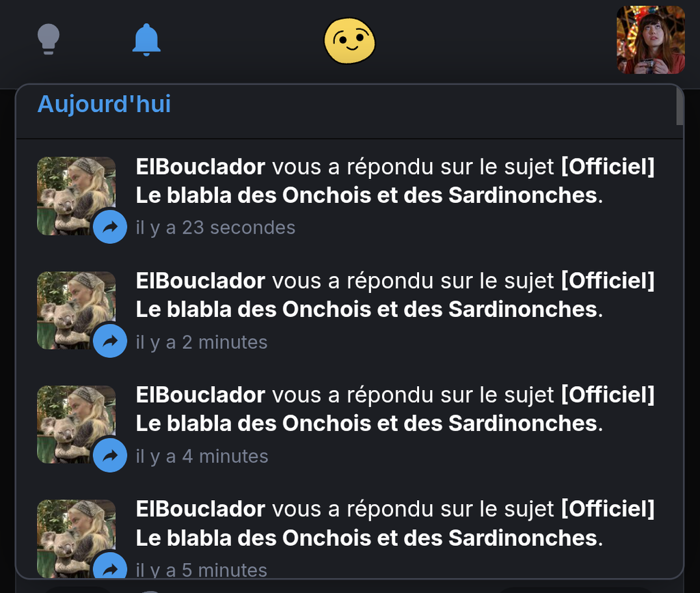Click the notification panel scrollbar thumb
Viewport: 700px width, 593px height.
(679, 106)
